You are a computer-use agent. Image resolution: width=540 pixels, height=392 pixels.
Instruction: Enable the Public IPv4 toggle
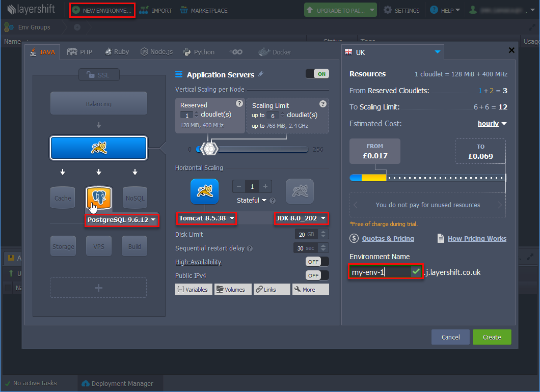pyautogui.click(x=317, y=275)
